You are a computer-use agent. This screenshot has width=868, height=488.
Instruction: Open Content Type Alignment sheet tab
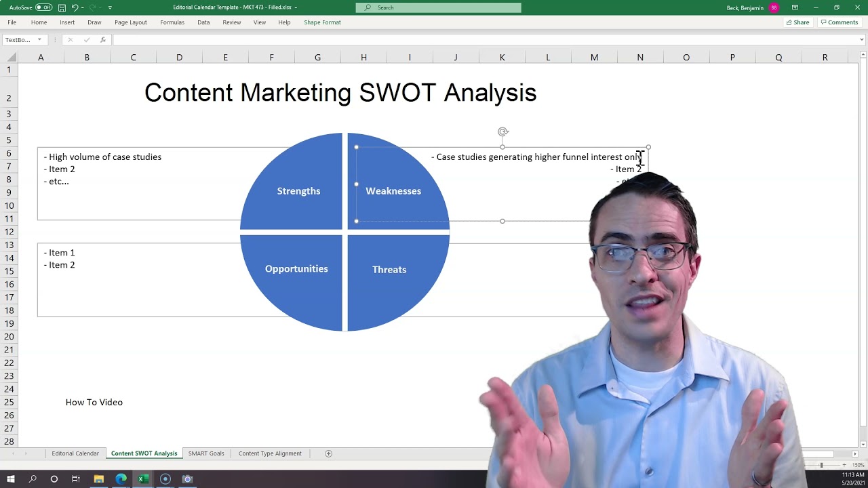click(x=270, y=453)
